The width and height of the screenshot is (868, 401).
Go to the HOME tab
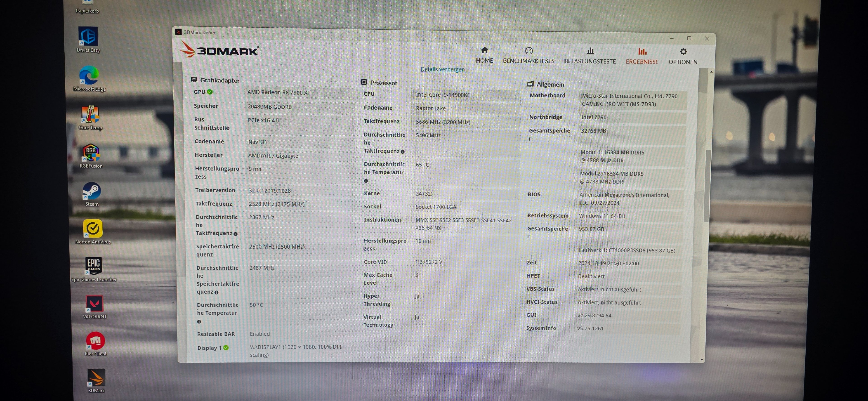pos(484,55)
